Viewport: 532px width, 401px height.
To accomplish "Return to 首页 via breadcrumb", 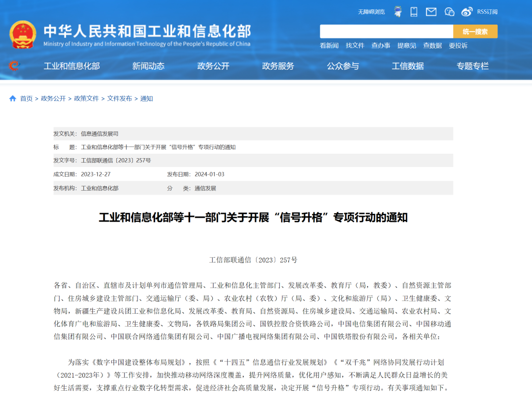I will (25, 98).
